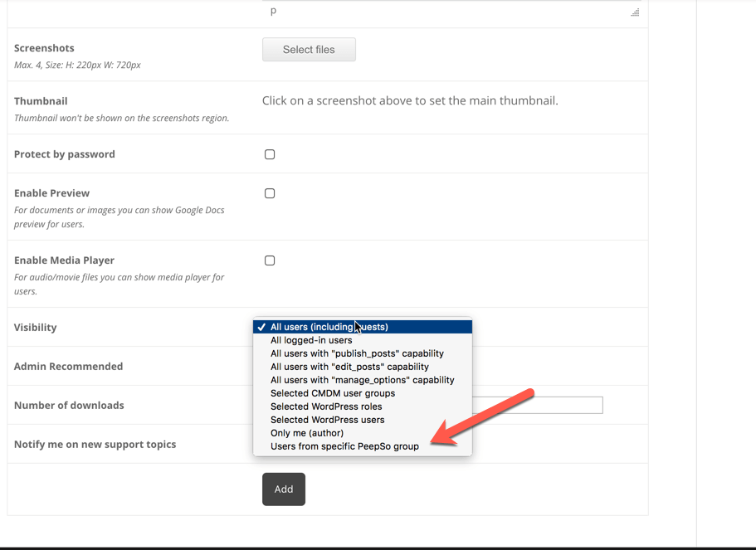This screenshot has height=550, width=756.
Task: Pick Selected WordPress users option
Action: point(327,420)
